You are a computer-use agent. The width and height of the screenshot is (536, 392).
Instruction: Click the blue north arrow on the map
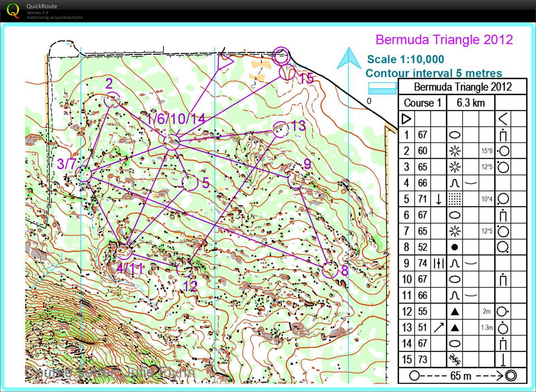[348, 59]
